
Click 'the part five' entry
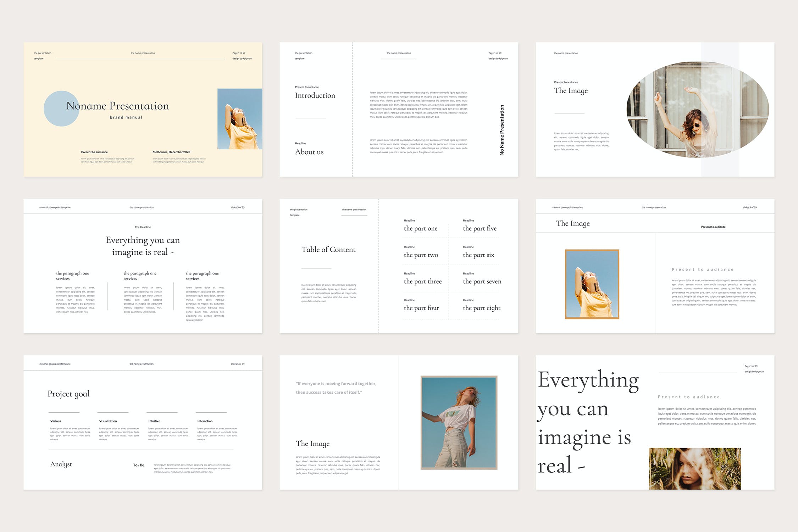(x=480, y=228)
